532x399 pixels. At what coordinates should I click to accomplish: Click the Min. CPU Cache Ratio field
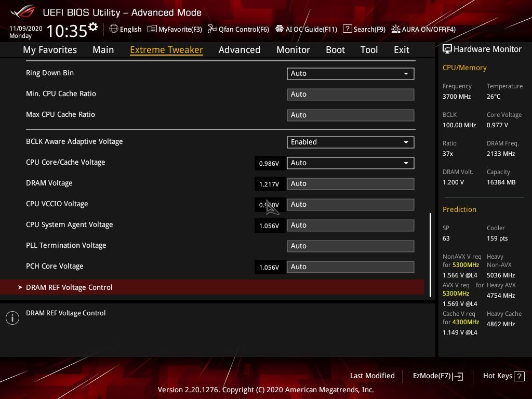351,95
